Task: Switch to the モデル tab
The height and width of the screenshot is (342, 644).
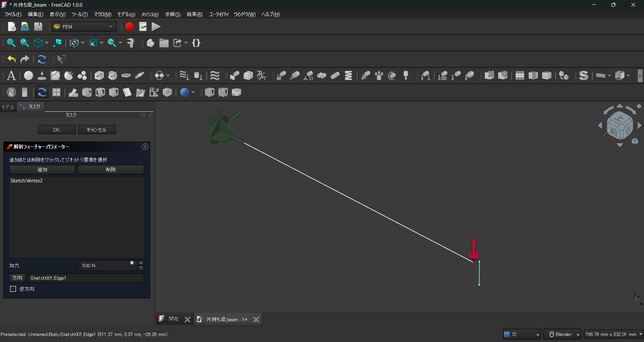Action: (8, 107)
